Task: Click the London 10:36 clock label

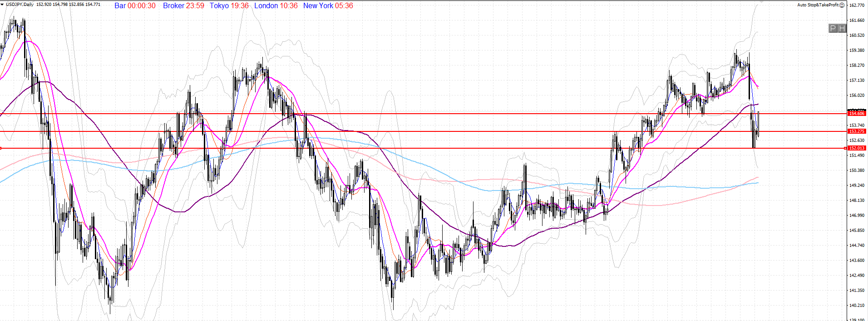Action: click(x=276, y=6)
